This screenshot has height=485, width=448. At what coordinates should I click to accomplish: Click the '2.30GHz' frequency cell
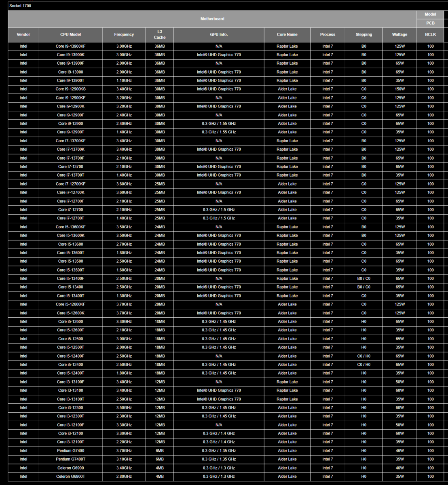coord(124,416)
